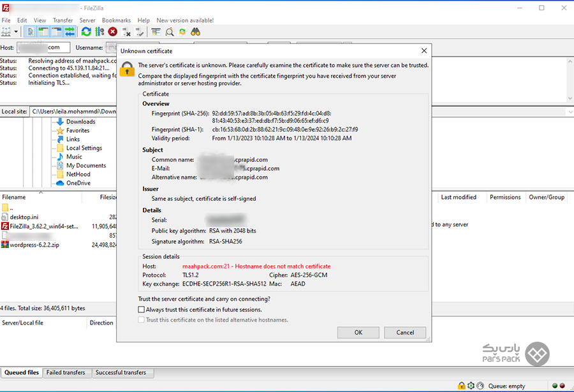Image resolution: width=574 pixels, height=392 pixels.
Task: Sort remote list by Permissions column
Action: (505, 198)
